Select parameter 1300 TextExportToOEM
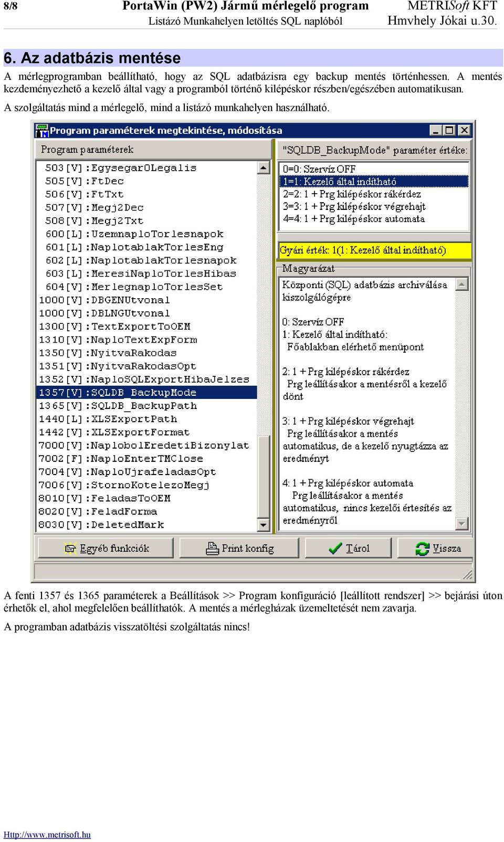Image resolution: width=504 pixels, height=842 pixels. [x=147, y=327]
